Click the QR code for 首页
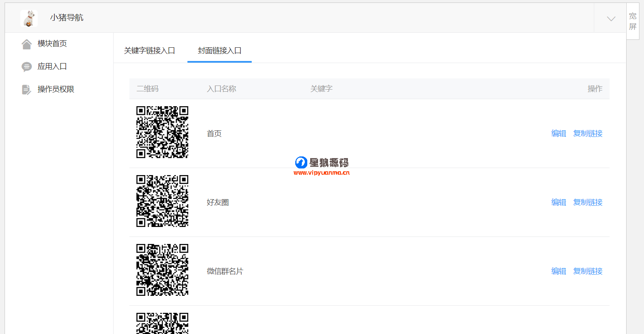This screenshot has height=334, width=644. (163, 132)
